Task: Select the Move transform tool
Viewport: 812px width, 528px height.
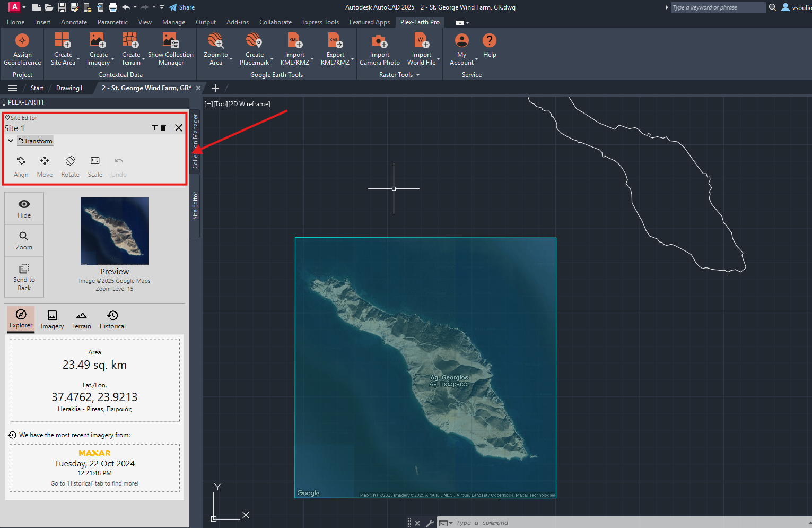Action: [45, 167]
